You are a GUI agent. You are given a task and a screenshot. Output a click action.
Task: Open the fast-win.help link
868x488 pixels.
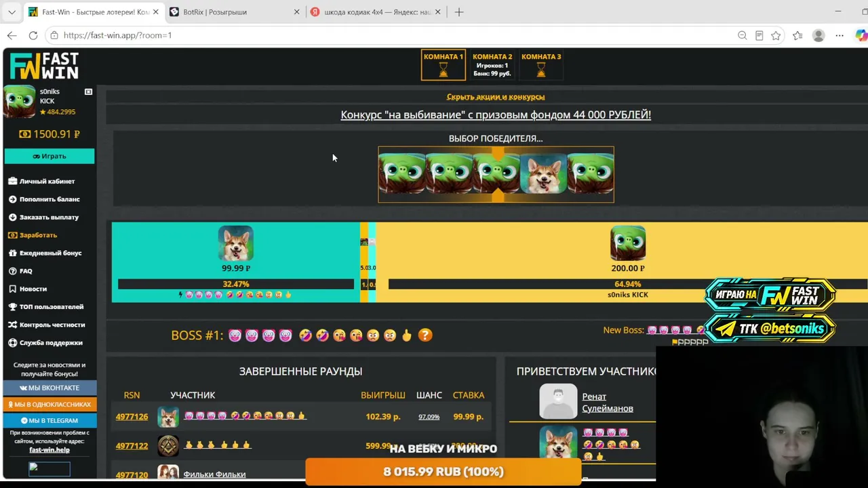50,449
